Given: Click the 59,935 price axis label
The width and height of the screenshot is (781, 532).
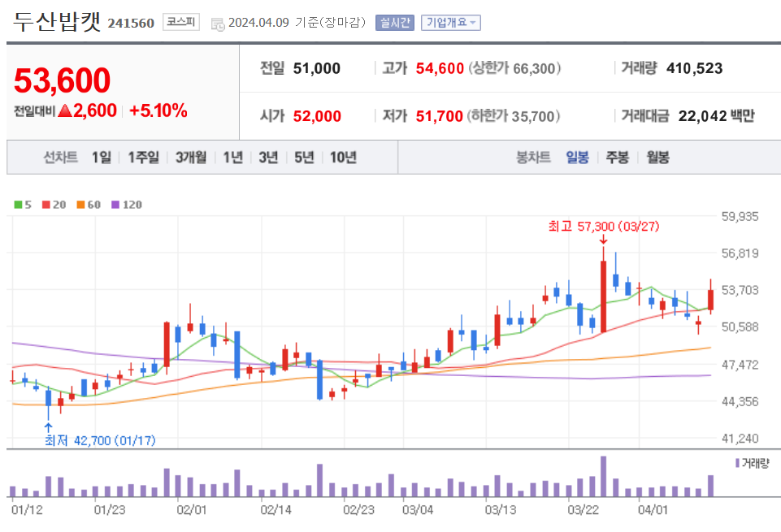Looking at the screenshot, I should click(740, 217).
